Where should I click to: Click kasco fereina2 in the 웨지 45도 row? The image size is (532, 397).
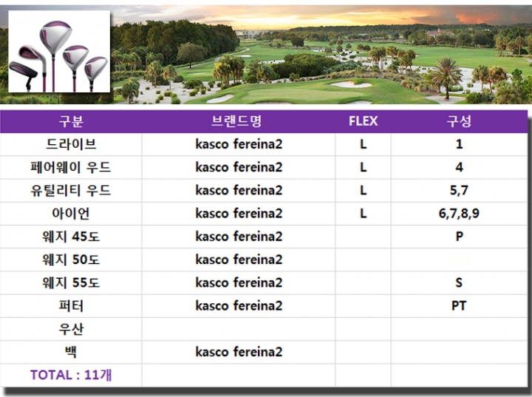click(239, 237)
